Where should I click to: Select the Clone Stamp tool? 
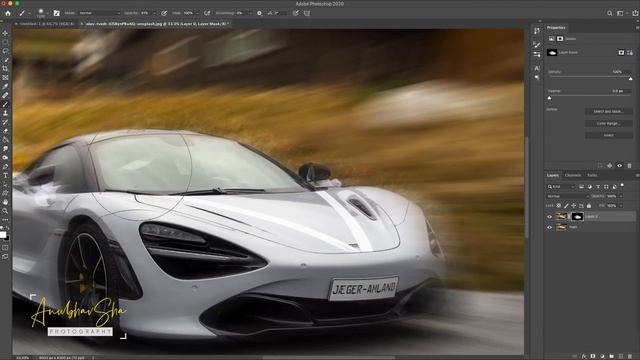pyautogui.click(x=5, y=113)
